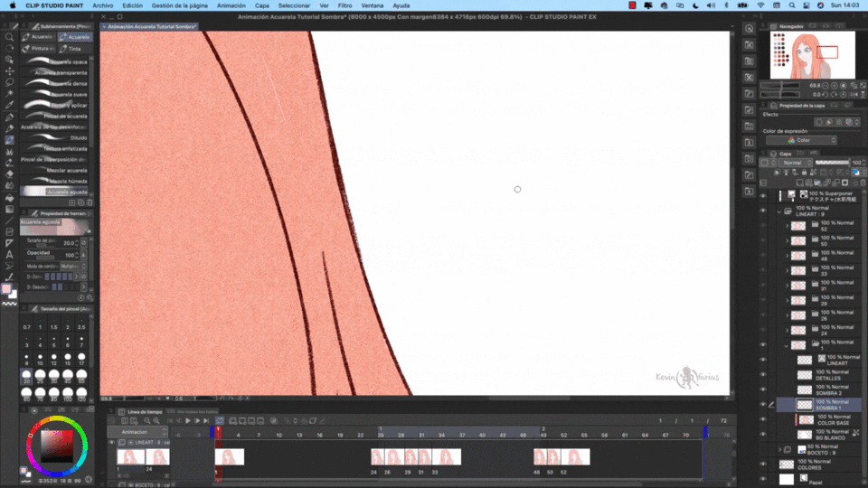Open the Pintura espesa sub tool group

pos(38,49)
